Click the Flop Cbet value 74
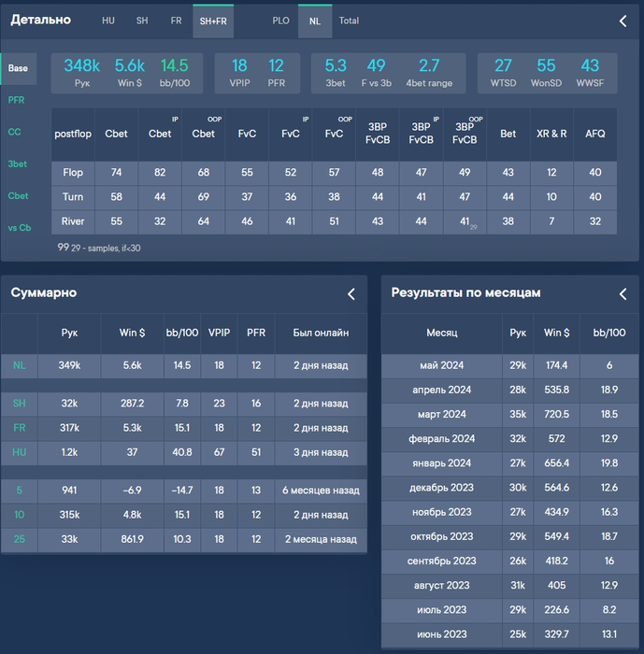This screenshot has height=654, width=644. pyautogui.click(x=117, y=173)
